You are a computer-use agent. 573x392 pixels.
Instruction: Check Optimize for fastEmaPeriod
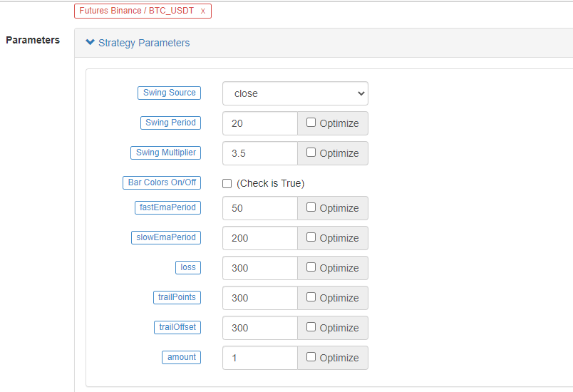click(x=311, y=207)
